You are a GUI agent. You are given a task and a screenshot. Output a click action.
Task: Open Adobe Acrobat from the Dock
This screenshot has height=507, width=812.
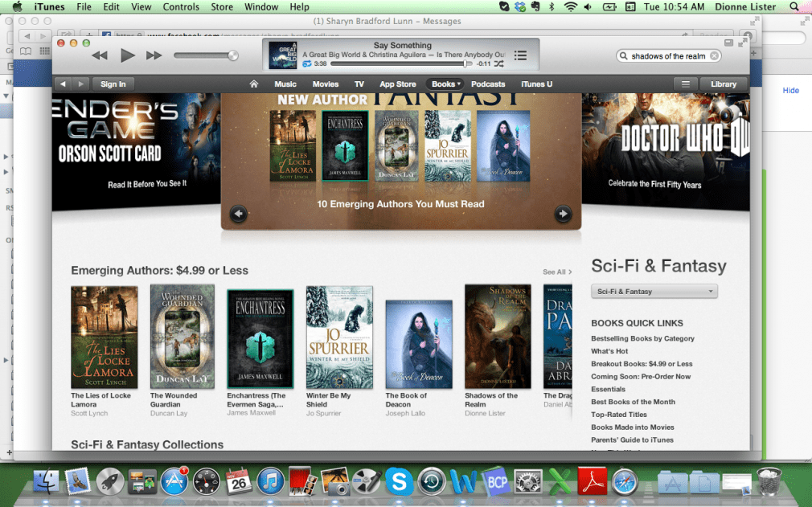click(592, 482)
